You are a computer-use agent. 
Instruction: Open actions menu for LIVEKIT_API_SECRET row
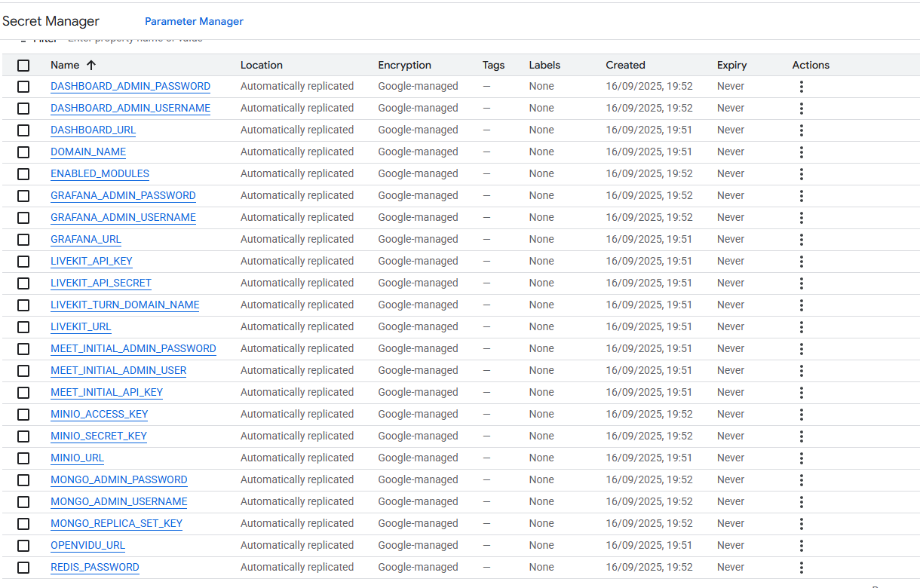pos(801,283)
